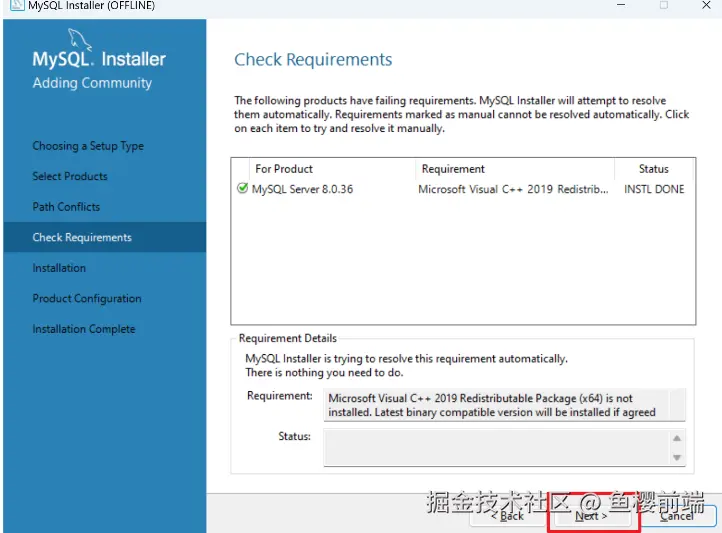Sort by the Requirement column header
Image resolution: width=722 pixels, height=533 pixels.
515,169
